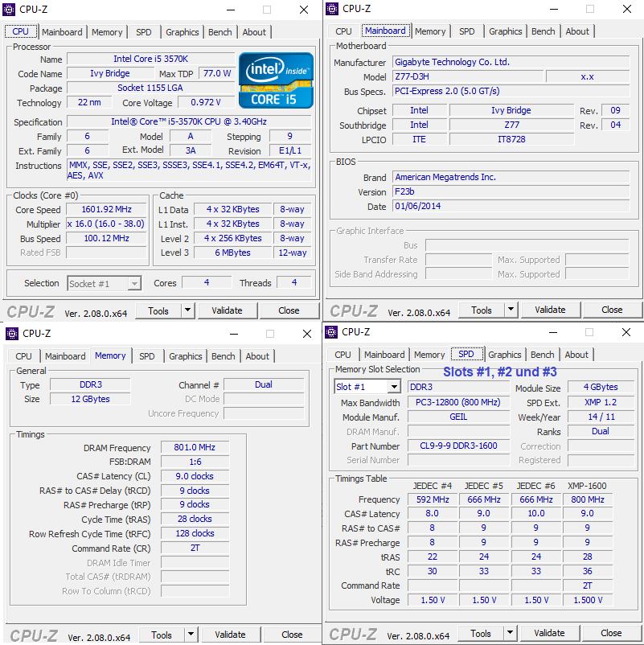
Task: Switch to CPU tab in Memory window
Action: click(x=23, y=356)
